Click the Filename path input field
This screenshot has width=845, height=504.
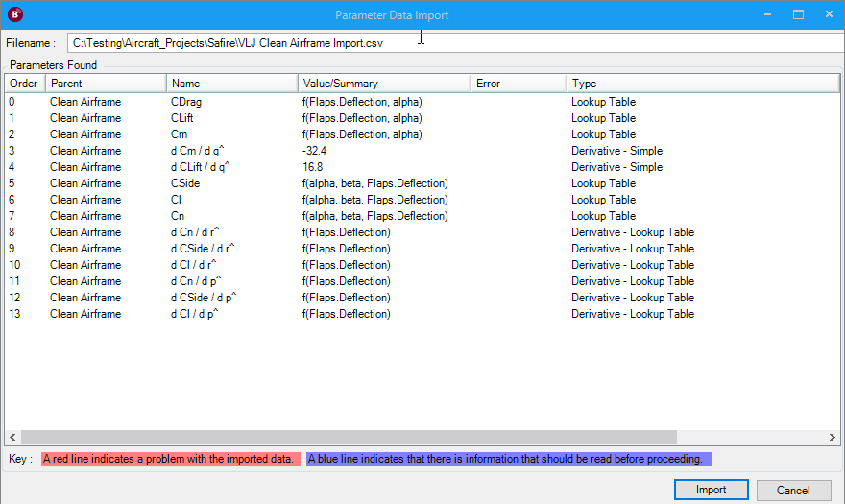tap(455, 43)
